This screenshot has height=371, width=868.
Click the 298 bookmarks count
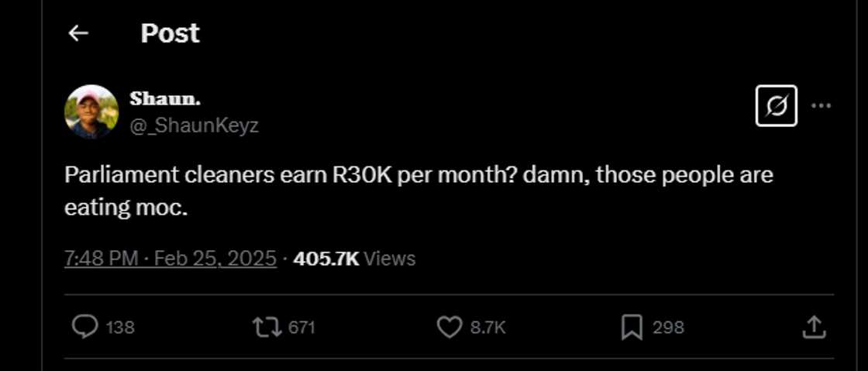pyautogui.click(x=668, y=328)
